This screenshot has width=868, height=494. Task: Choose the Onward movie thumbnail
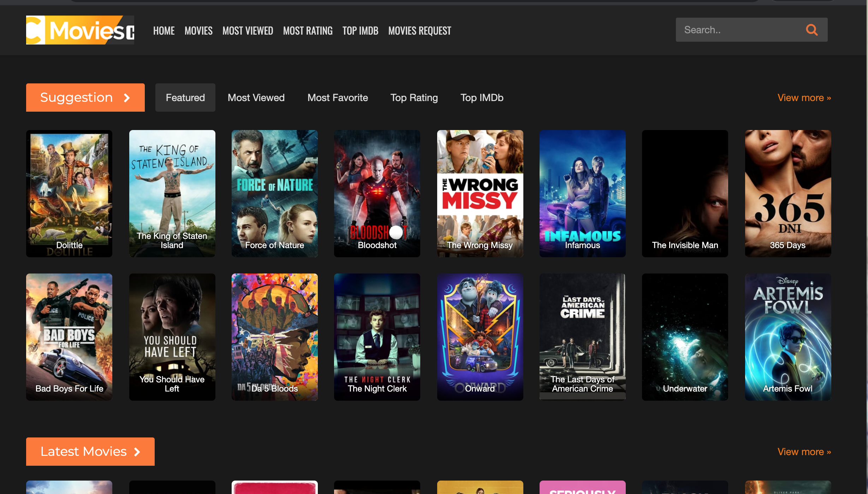tap(480, 337)
